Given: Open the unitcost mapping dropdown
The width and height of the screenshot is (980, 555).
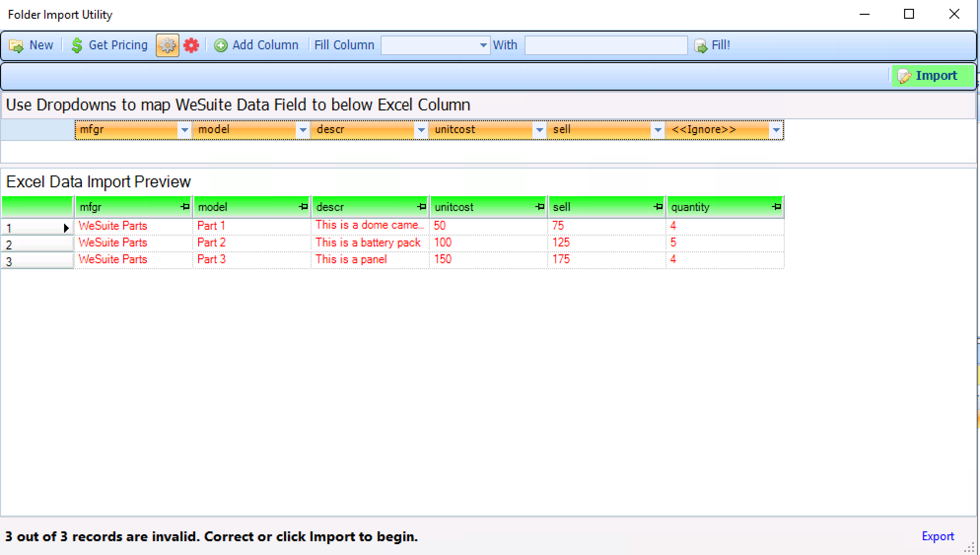Looking at the screenshot, I should click(539, 130).
